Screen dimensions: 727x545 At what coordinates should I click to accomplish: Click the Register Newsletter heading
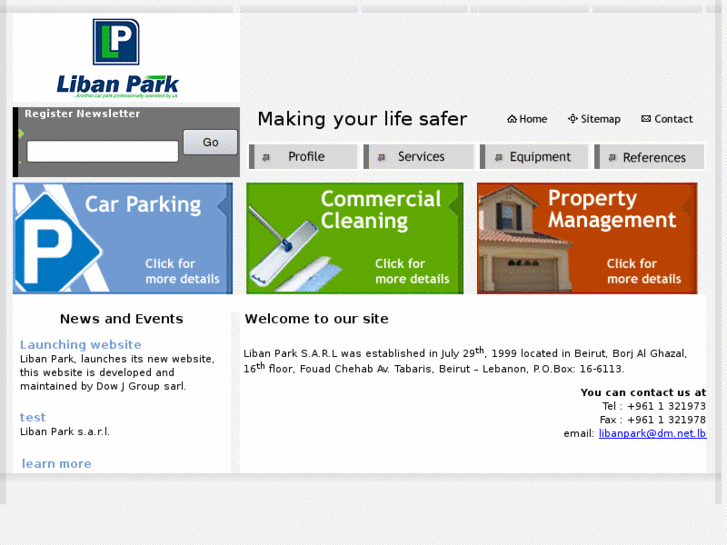point(82,114)
